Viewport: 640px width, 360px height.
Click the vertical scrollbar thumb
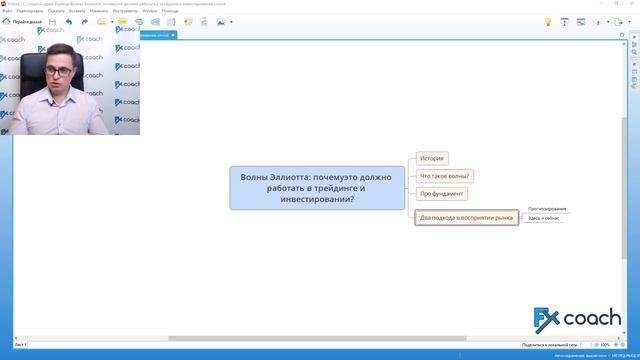point(624,188)
